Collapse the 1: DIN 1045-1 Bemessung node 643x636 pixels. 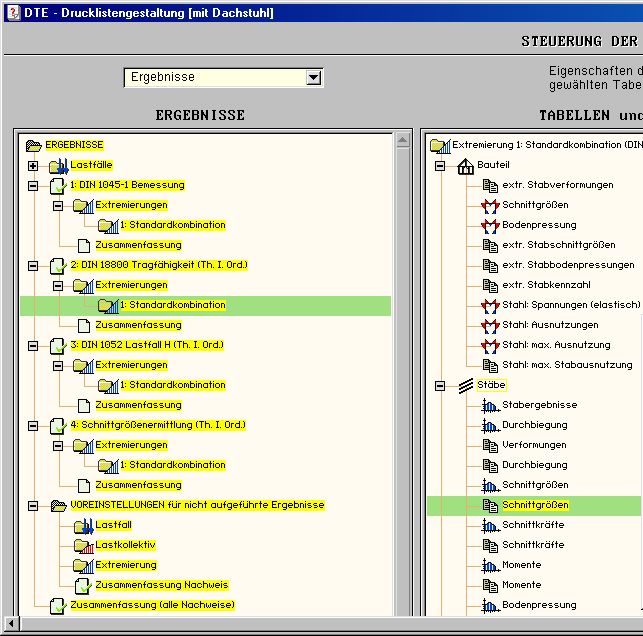pyautogui.click(x=33, y=185)
